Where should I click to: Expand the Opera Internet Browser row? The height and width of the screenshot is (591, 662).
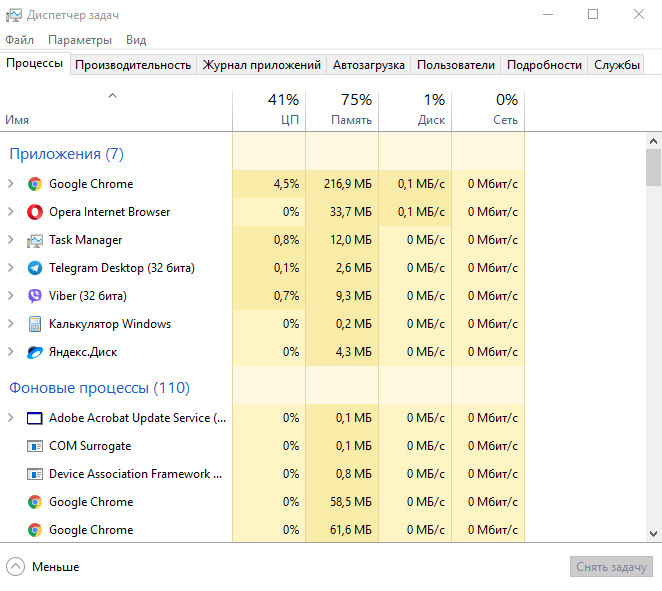click(11, 211)
